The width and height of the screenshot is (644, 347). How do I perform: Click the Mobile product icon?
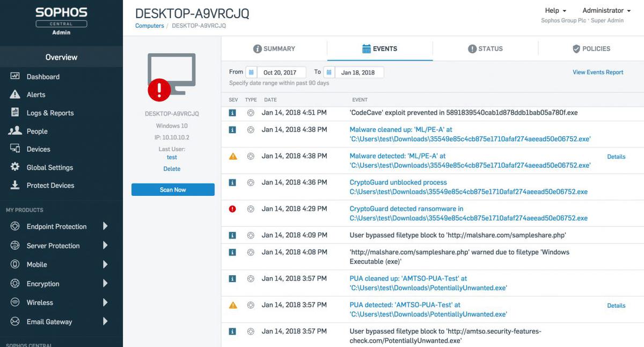pos(15,264)
